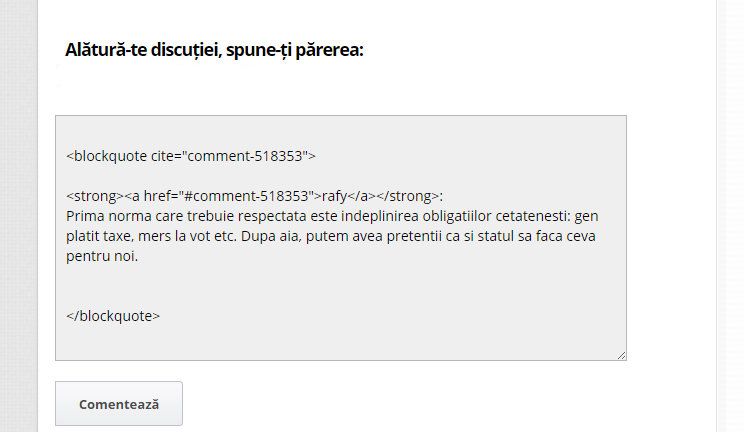The width and height of the screenshot is (744, 432).
Task: Click the closing </strong> tag text
Action: coord(408,196)
